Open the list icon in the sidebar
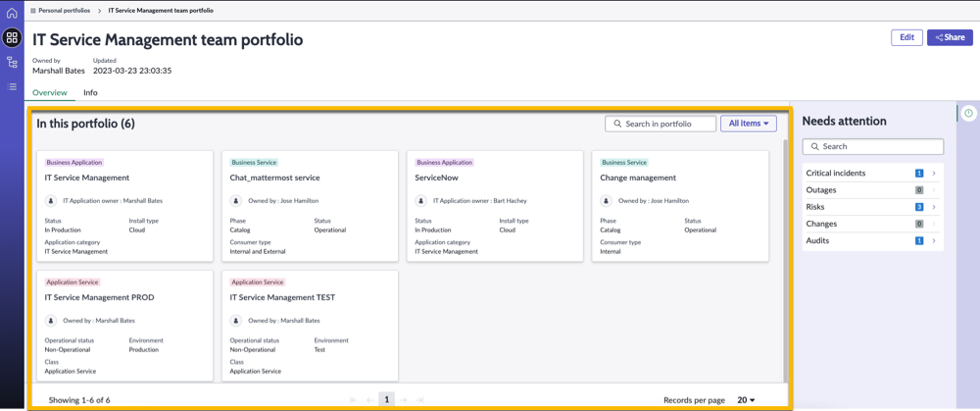The height and width of the screenshot is (411, 980). coord(12,86)
